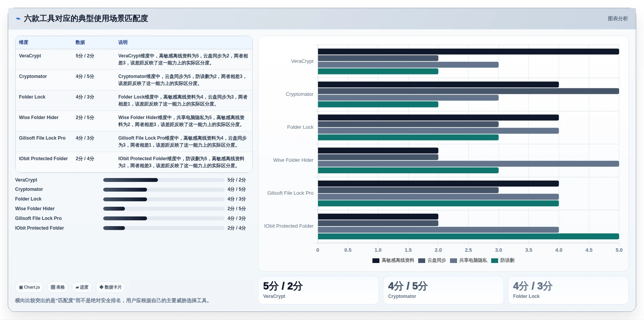644x320 pixels.
Task: Click the 5.0 x-axis tick label
Action: pos(619,250)
